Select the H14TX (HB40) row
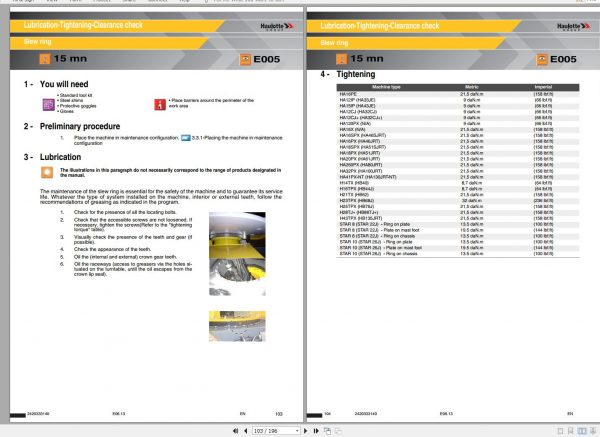This screenshot has height=437, width=600. [x=458, y=183]
